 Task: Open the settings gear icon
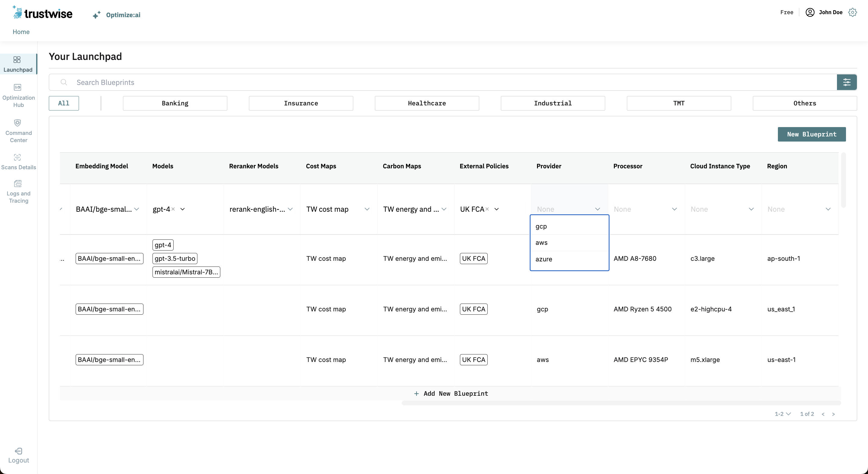tap(853, 12)
